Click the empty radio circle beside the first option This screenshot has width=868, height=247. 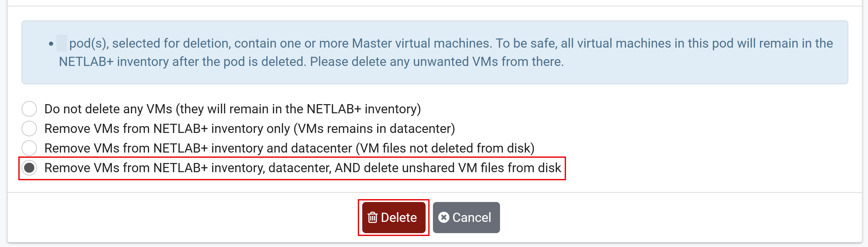(x=29, y=108)
